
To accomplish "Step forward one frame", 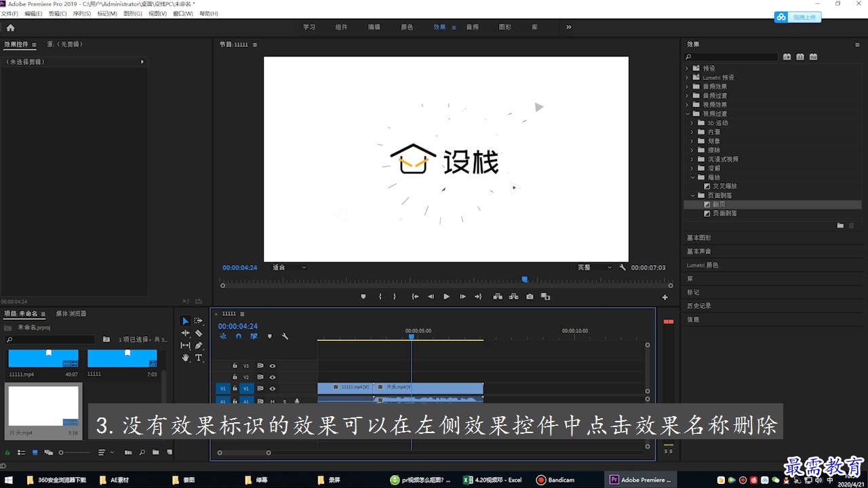I will (x=462, y=296).
